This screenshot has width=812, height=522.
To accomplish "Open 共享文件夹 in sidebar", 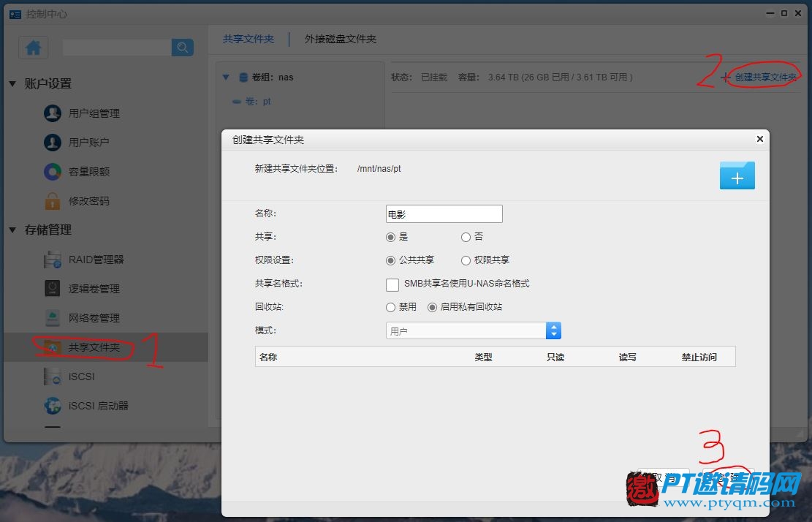I will click(94, 347).
